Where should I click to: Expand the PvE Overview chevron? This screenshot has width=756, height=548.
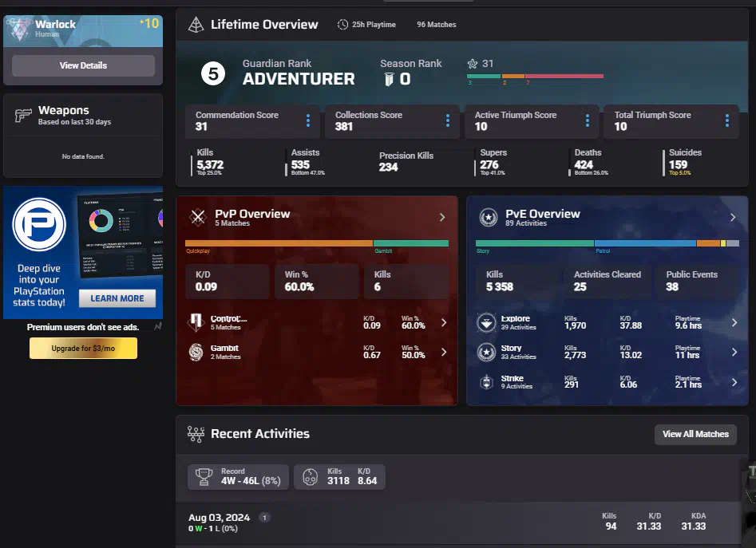(733, 217)
